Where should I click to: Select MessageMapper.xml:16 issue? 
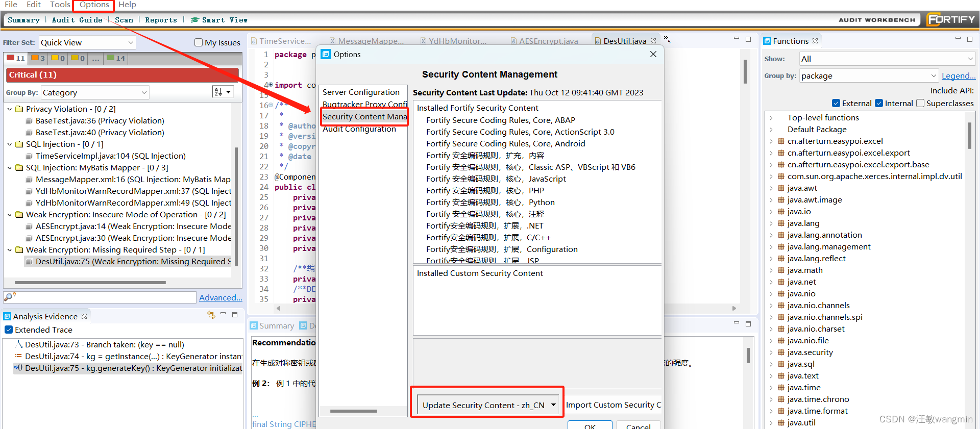coord(128,179)
